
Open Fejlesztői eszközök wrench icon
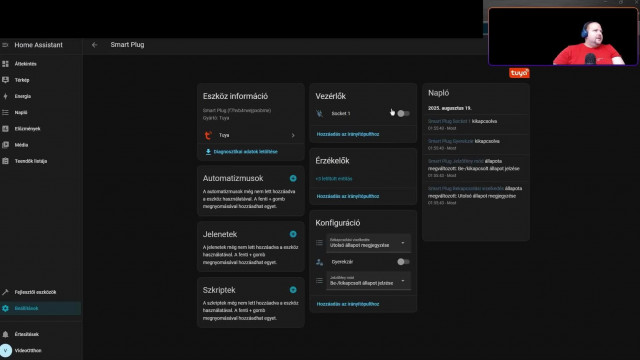coord(5,292)
